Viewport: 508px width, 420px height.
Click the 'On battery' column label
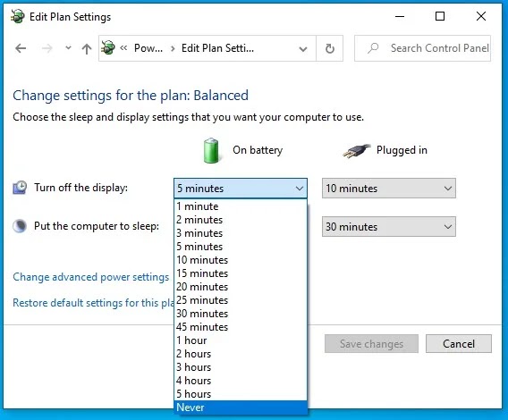(258, 150)
